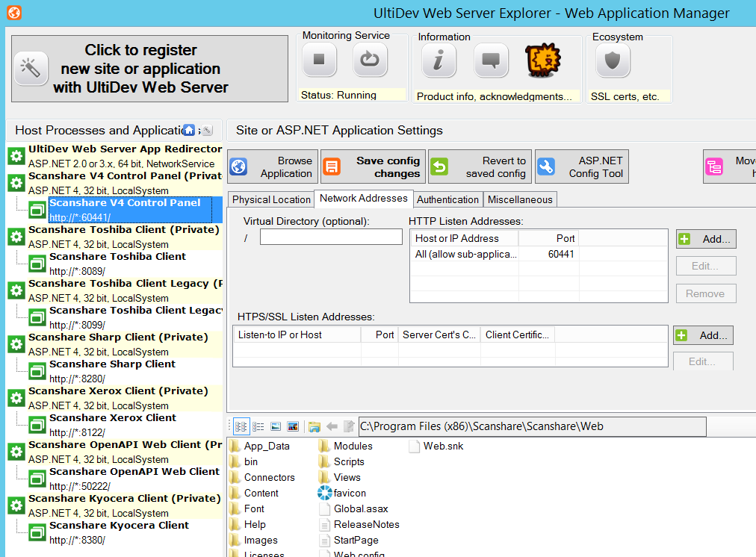
Task: Add an HTTP listen address
Action: [x=706, y=239]
